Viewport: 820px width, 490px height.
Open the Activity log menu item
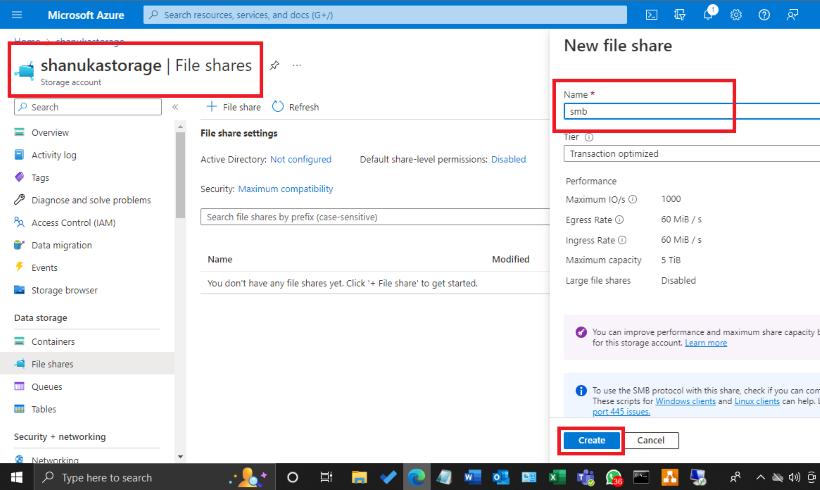click(x=53, y=155)
